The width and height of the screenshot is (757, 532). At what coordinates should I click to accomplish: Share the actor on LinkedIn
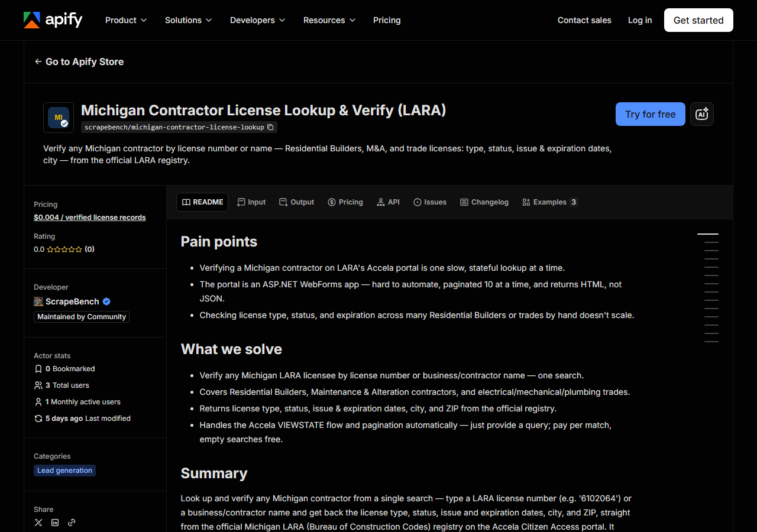[x=55, y=523]
